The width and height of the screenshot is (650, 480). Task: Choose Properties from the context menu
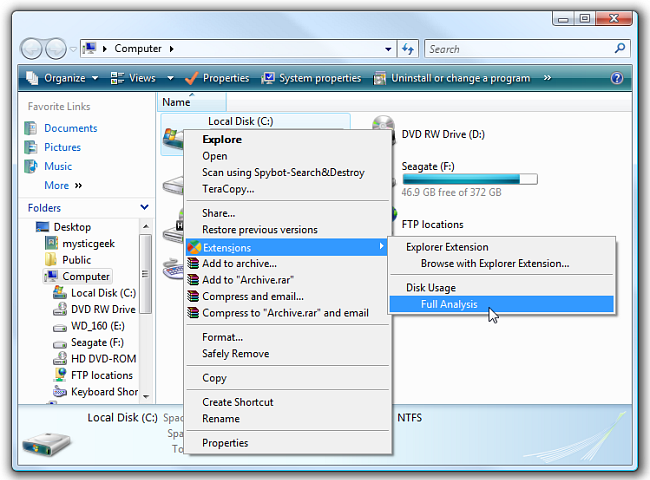(x=225, y=443)
